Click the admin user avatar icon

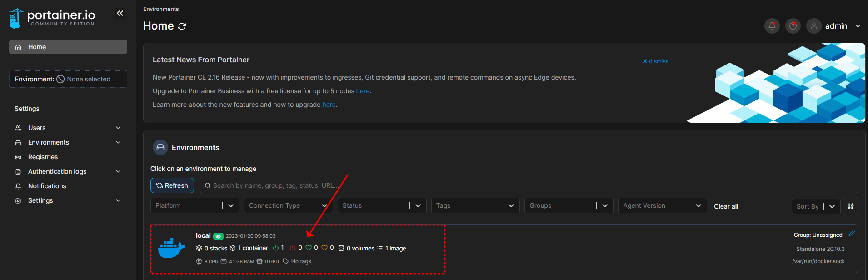click(814, 26)
